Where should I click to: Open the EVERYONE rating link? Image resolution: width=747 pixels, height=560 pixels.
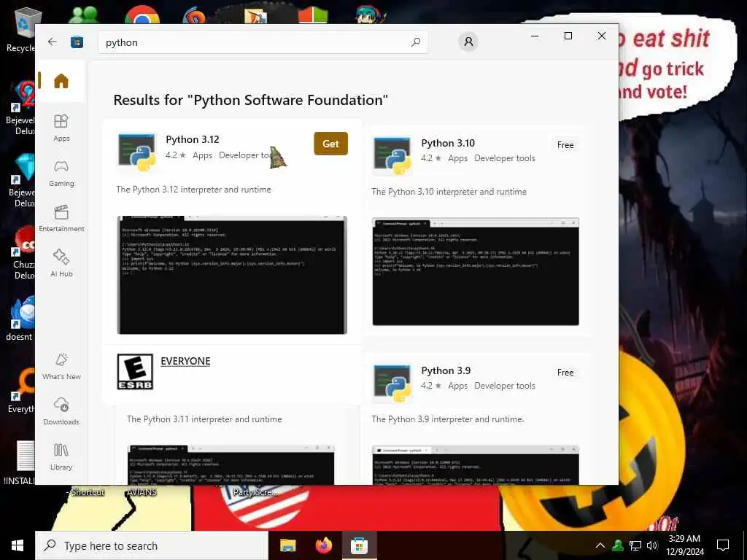click(185, 361)
